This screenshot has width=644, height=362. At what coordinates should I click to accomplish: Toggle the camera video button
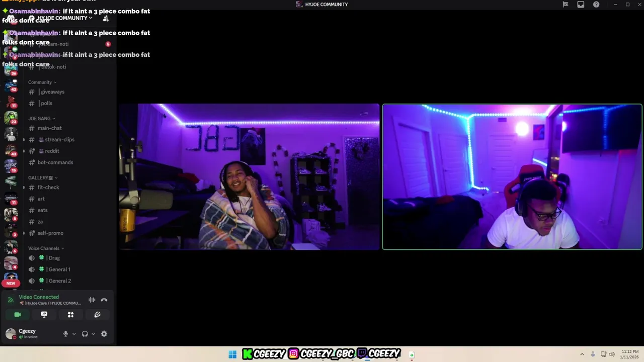click(18, 315)
